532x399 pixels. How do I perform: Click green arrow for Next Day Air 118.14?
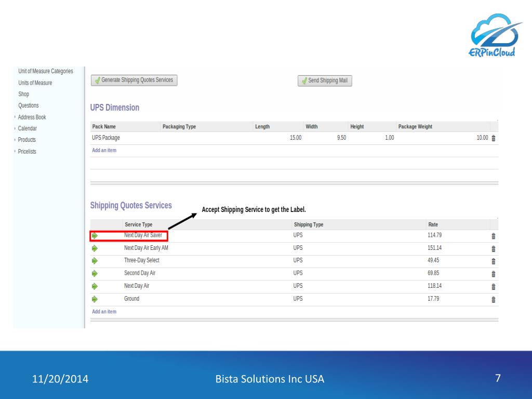pyautogui.click(x=95, y=286)
